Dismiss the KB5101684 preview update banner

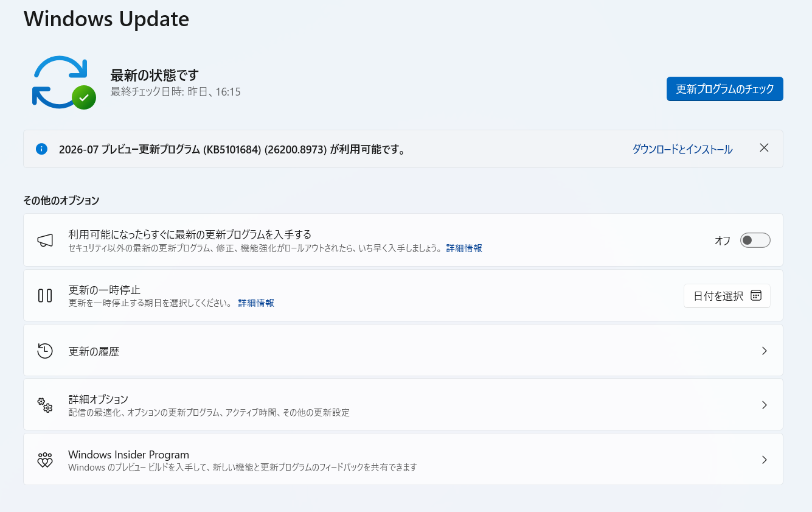point(765,148)
